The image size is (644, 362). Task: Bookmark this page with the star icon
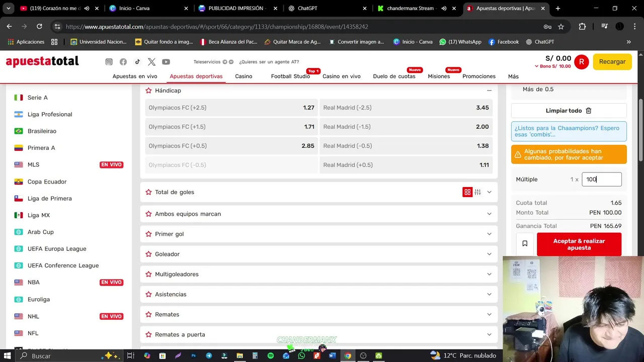pyautogui.click(x=561, y=27)
